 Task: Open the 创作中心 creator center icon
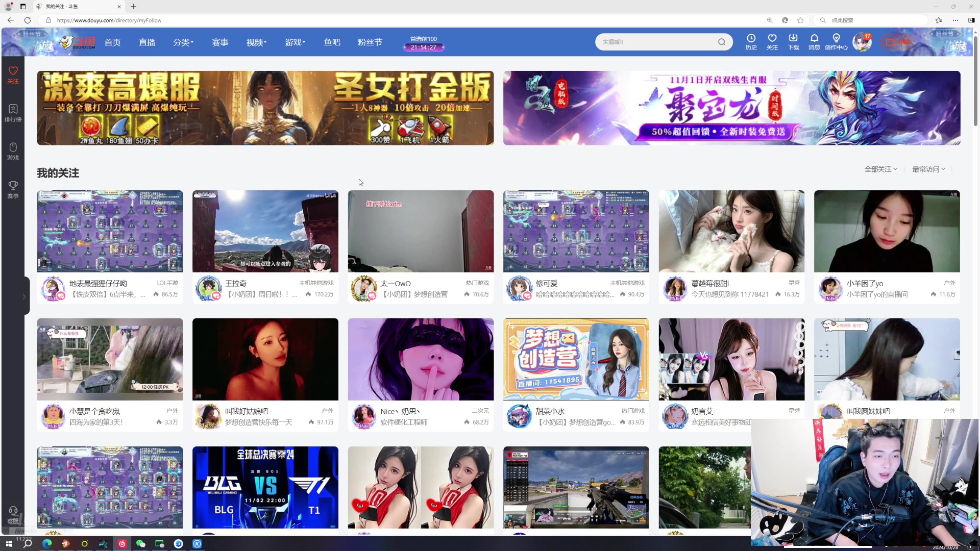point(837,42)
